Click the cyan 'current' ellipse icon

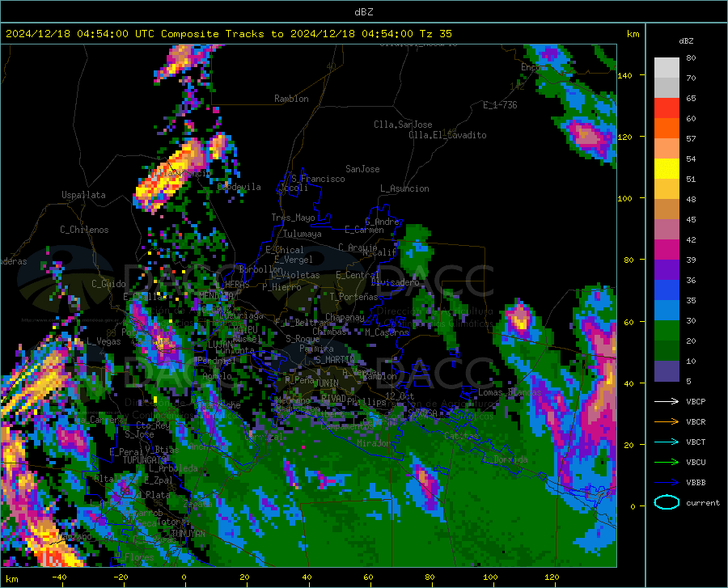[667, 502]
